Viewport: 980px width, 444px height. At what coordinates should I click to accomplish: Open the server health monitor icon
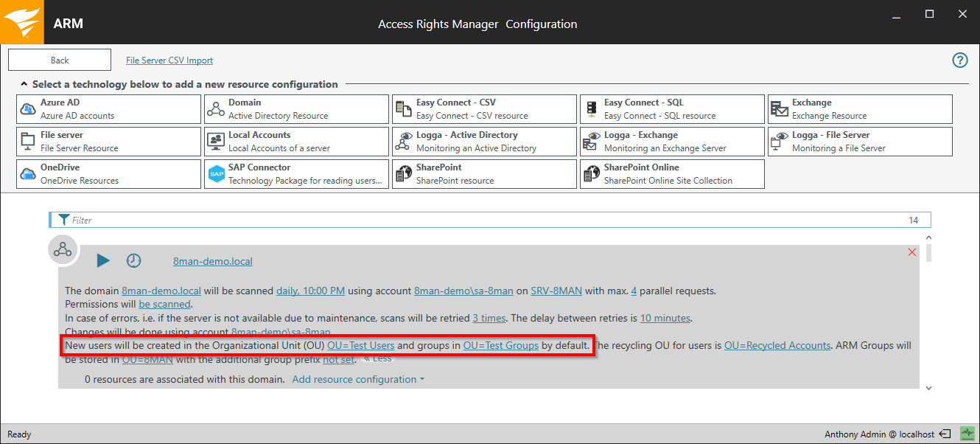click(x=966, y=434)
